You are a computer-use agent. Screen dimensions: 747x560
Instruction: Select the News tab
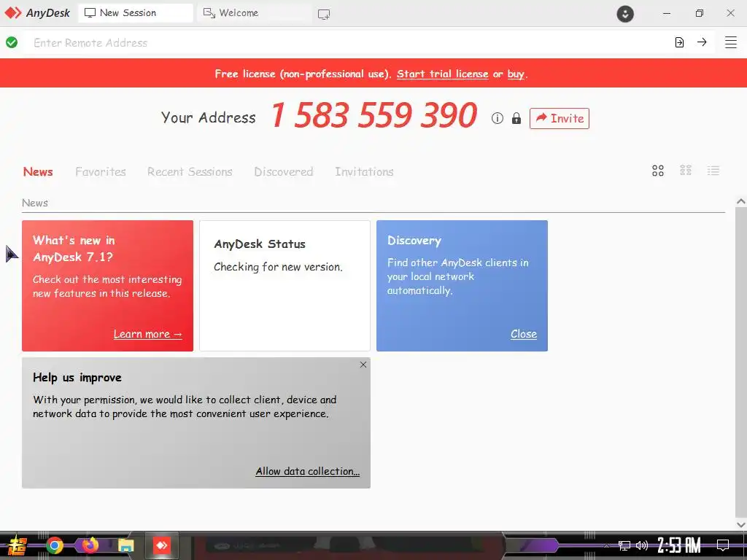pos(38,171)
